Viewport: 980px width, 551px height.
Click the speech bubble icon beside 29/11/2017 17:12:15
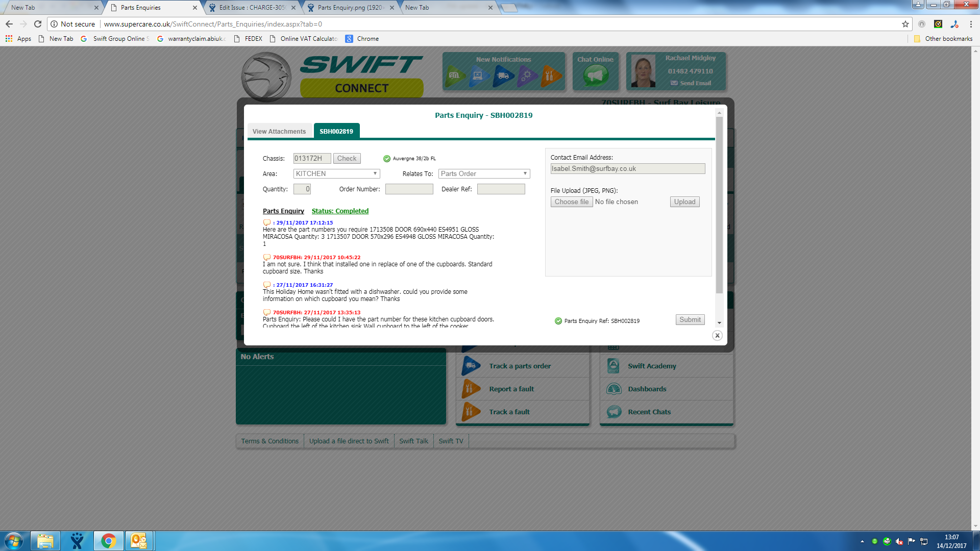(266, 222)
